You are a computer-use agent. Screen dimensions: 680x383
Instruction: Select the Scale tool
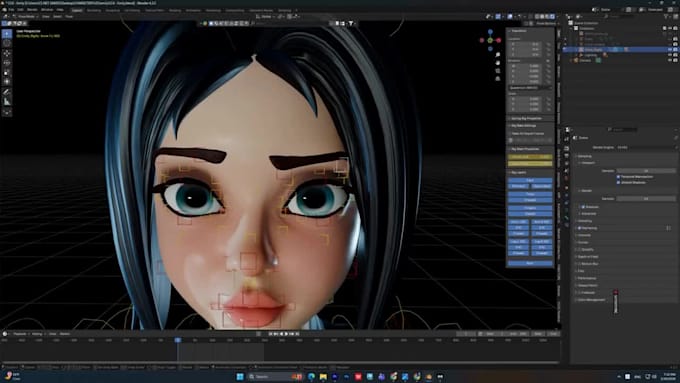(7, 73)
